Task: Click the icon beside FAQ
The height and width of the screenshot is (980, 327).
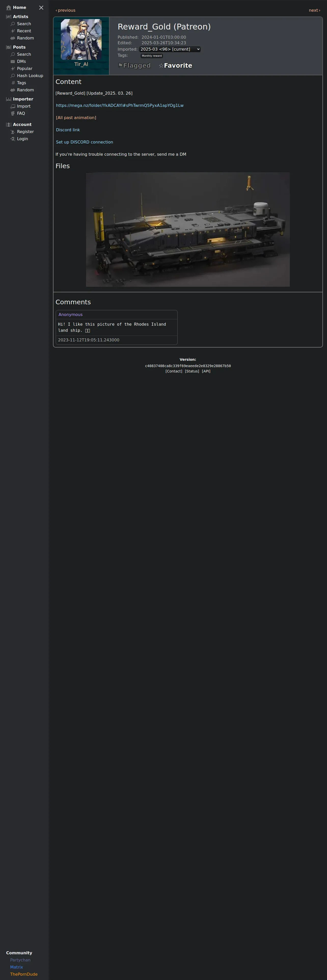Action: 13,113
